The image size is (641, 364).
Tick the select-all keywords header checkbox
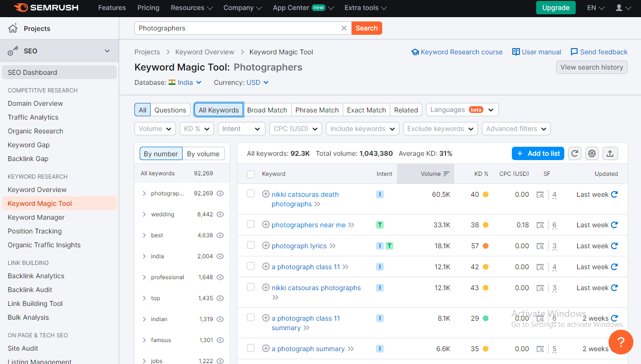[x=251, y=174]
